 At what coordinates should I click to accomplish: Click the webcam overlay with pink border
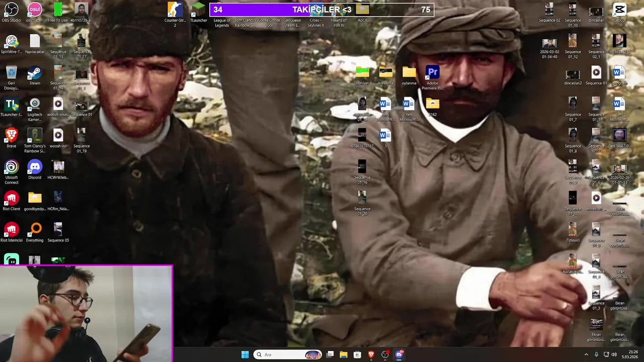coord(87,313)
